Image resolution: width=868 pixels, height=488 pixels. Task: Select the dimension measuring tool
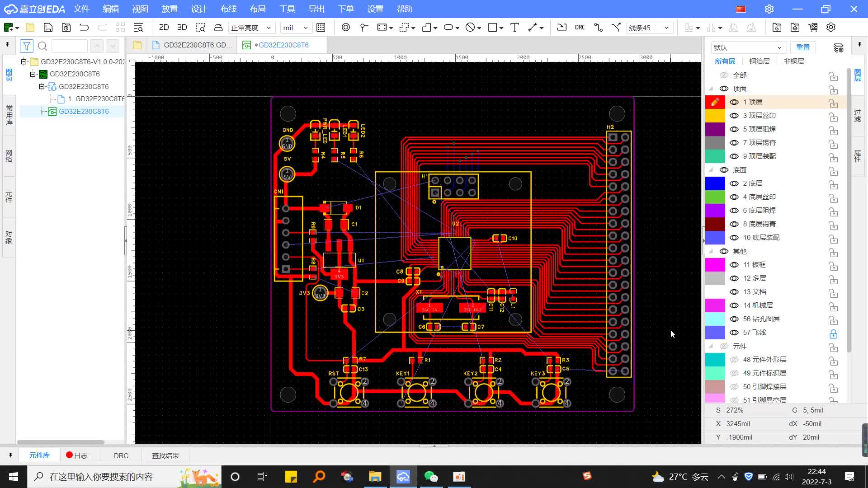(x=533, y=28)
